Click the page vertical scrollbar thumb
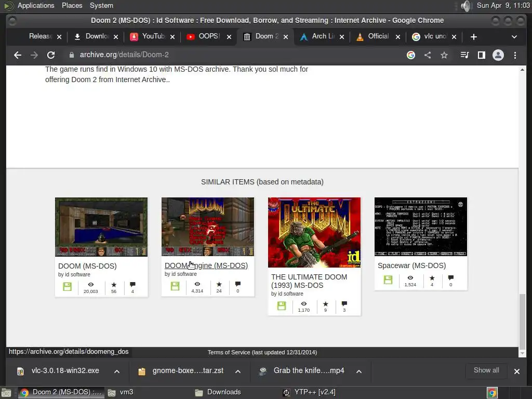Image resolution: width=532 pixels, height=399 pixels. point(522,321)
